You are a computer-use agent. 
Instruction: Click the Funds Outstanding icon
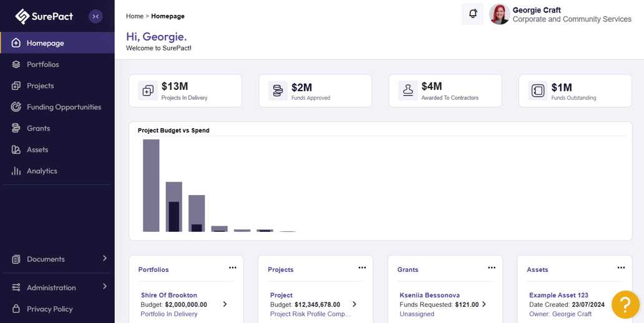click(538, 91)
